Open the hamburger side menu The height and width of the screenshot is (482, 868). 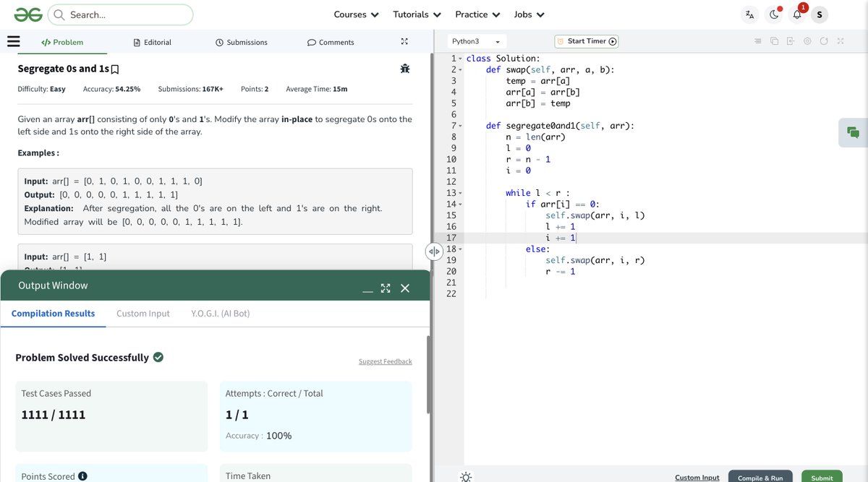pyautogui.click(x=13, y=41)
